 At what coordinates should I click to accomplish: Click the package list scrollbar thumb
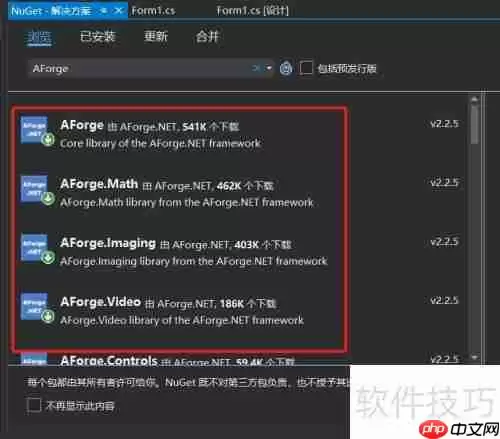click(474, 124)
